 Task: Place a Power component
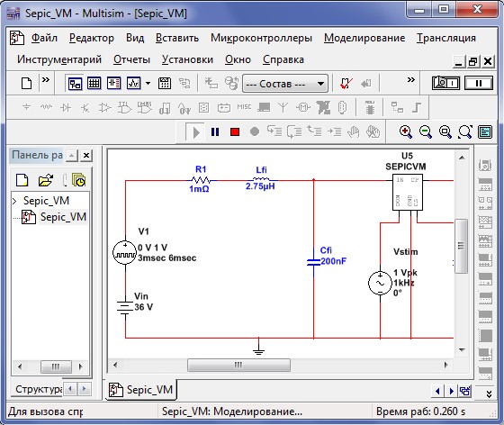(x=224, y=108)
